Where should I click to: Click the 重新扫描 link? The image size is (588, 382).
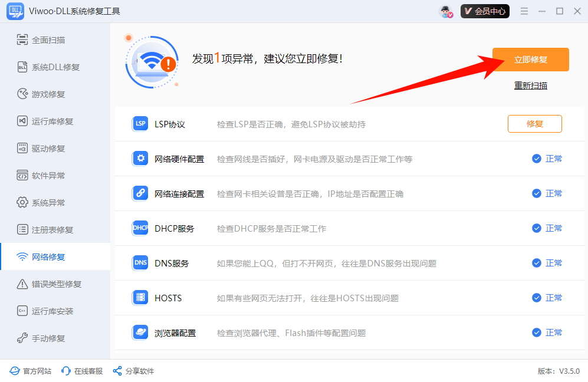coord(530,85)
